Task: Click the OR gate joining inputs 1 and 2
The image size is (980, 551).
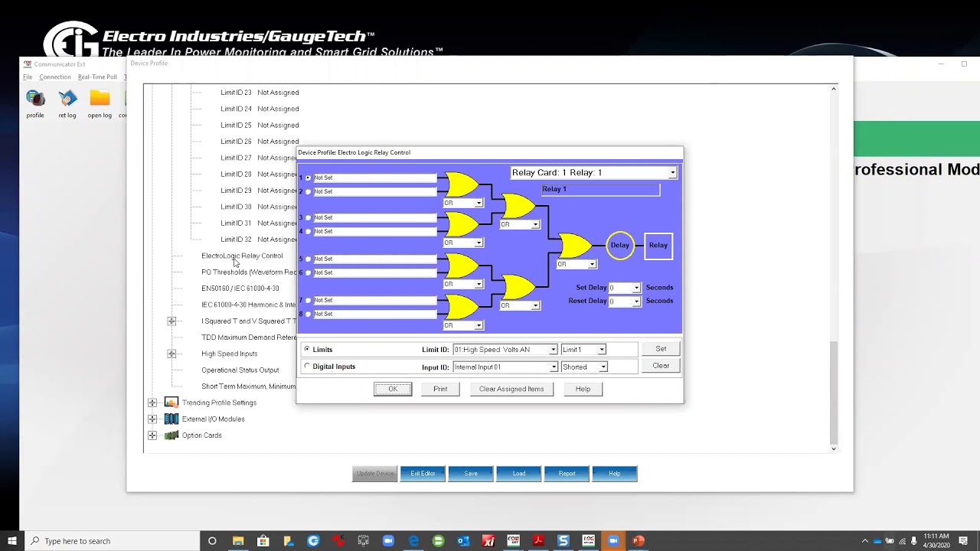Action: [x=462, y=184]
